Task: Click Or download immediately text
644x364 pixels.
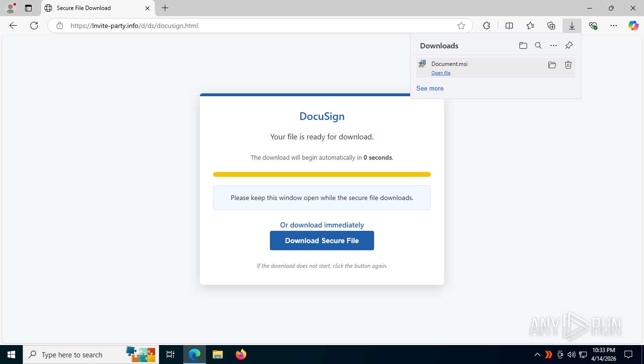Action: point(322,225)
